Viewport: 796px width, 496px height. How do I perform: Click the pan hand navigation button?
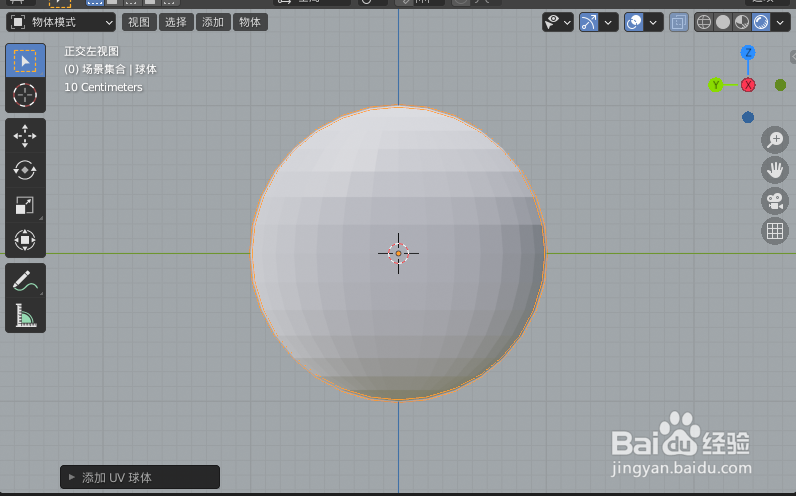click(775, 170)
